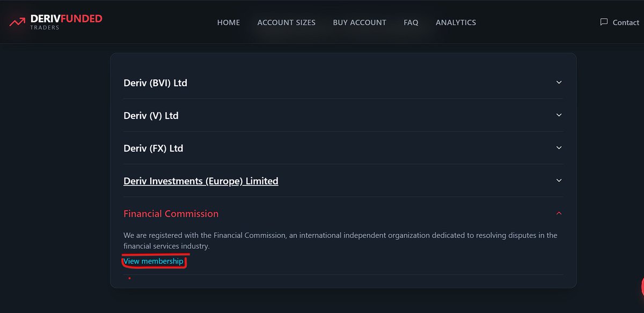Open the FAQ nav item
644x313 pixels.
click(411, 23)
